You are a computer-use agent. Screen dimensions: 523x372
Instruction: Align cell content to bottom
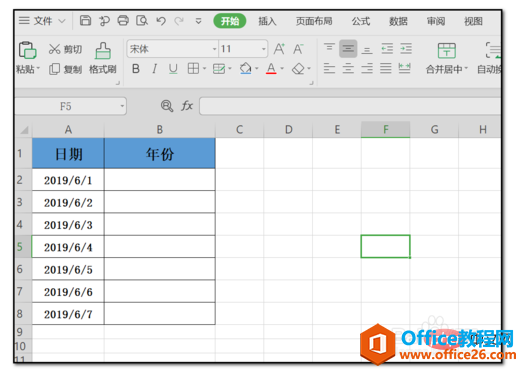tap(367, 51)
